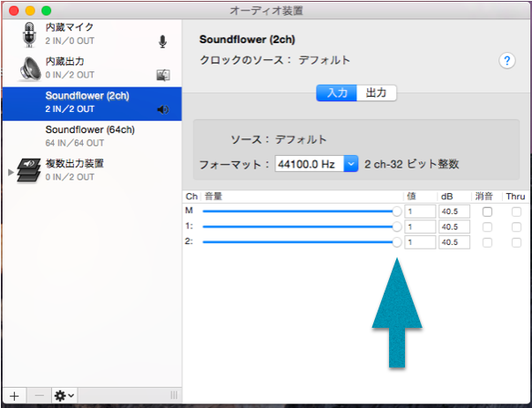
Task: Click the channel 2 value field
Action: (420, 242)
